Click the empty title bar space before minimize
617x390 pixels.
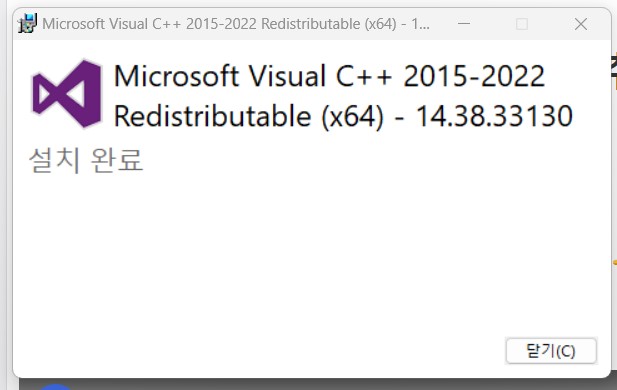(443, 24)
